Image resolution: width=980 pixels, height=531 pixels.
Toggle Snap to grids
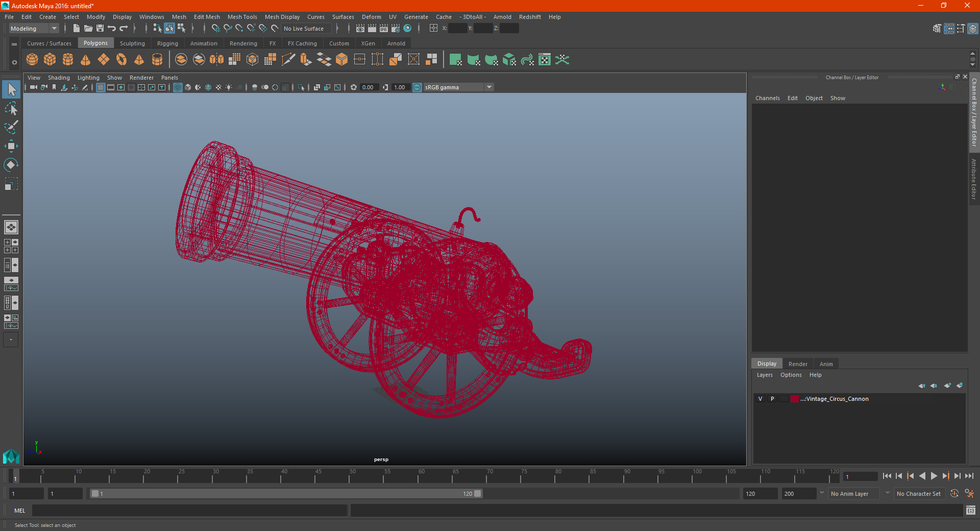coord(215,29)
